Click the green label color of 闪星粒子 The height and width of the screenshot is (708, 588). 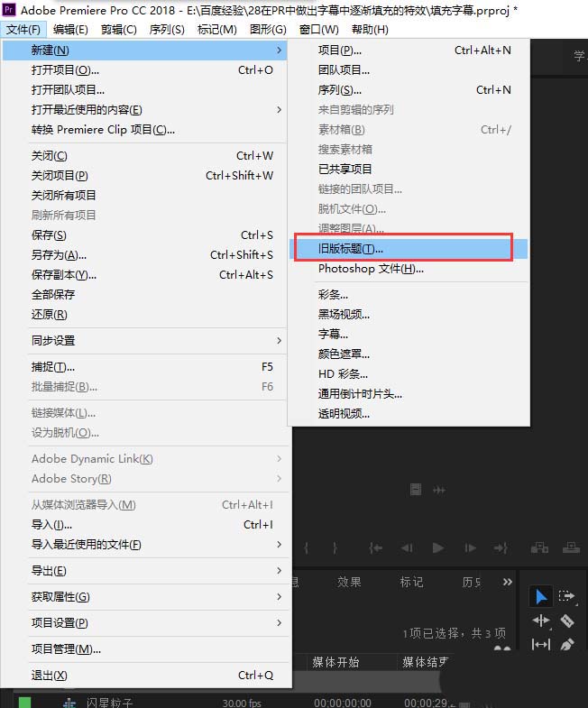click(24, 703)
